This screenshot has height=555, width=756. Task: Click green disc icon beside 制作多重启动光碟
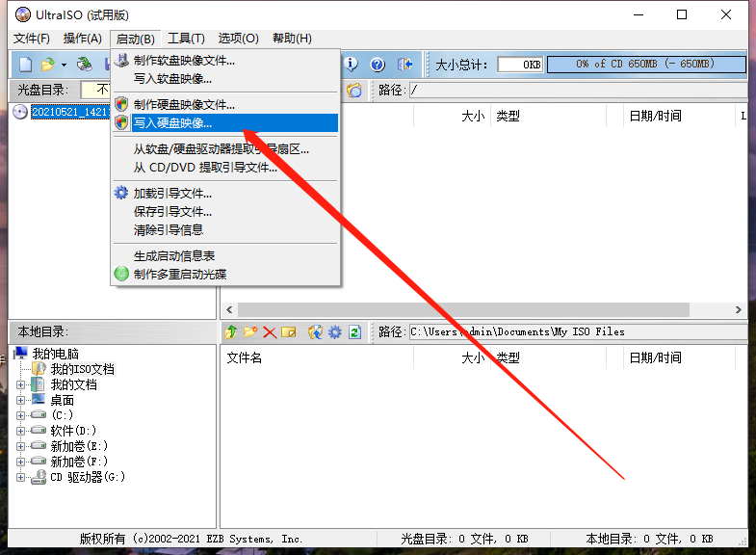point(121,274)
